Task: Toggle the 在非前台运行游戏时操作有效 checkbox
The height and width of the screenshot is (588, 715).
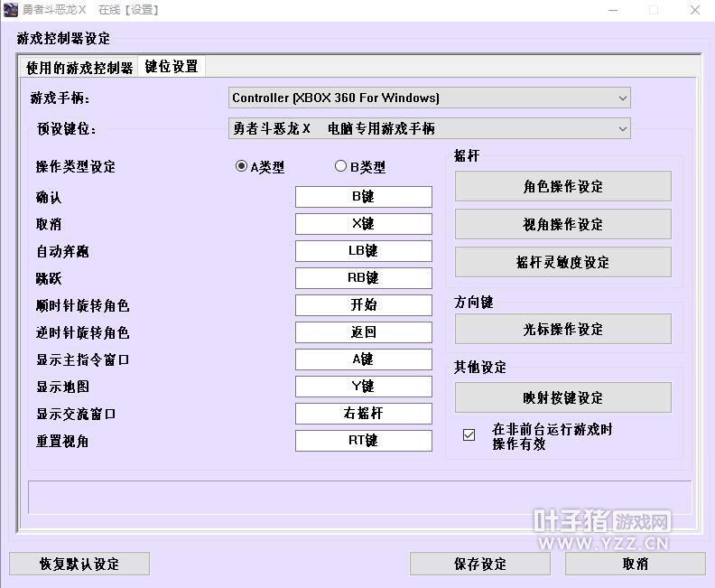Action: point(469,435)
